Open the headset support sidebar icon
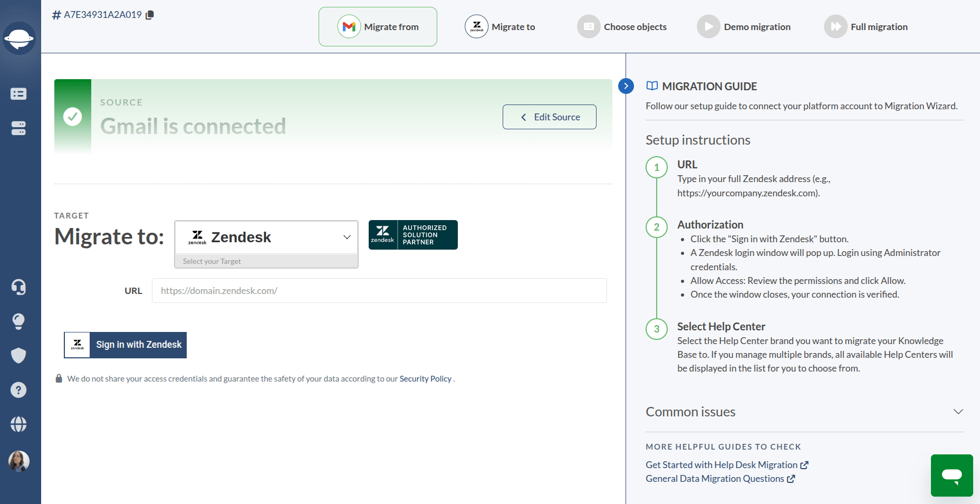This screenshot has width=980, height=504. [18, 287]
